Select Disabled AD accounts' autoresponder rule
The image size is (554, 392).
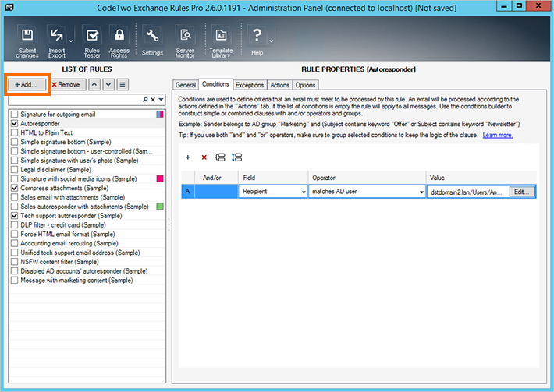point(84,271)
